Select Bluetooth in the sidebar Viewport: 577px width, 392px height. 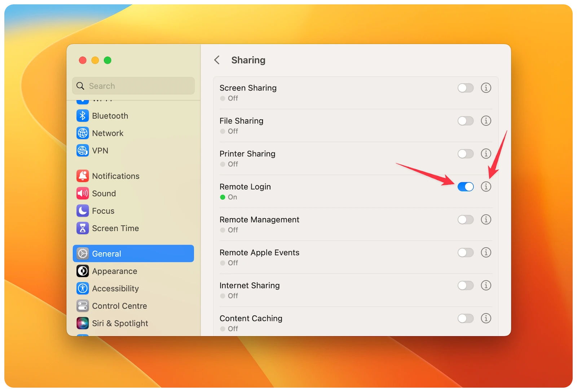tap(133, 116)
